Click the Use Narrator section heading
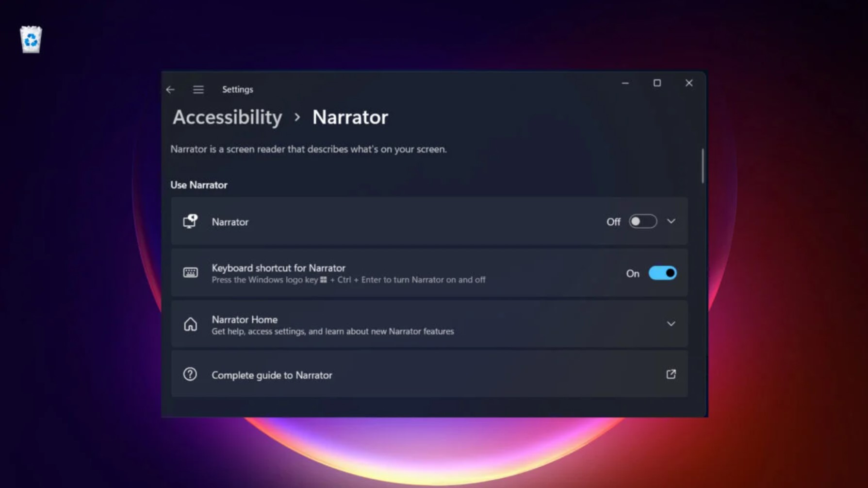 (x=199, y=185)
